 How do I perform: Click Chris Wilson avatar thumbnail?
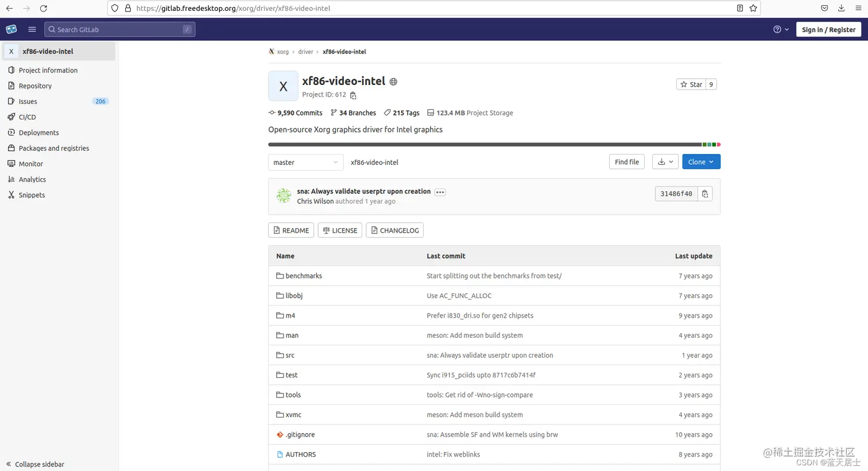284,196
